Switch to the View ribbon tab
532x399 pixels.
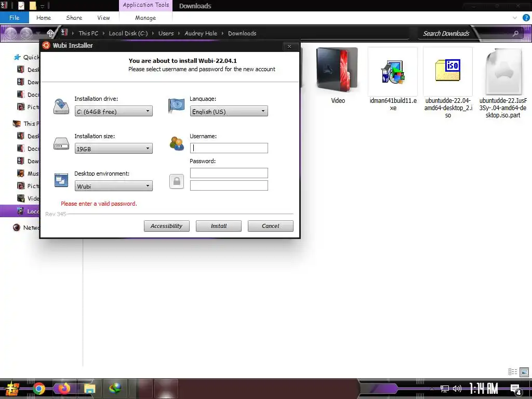(x=103, y=18)
